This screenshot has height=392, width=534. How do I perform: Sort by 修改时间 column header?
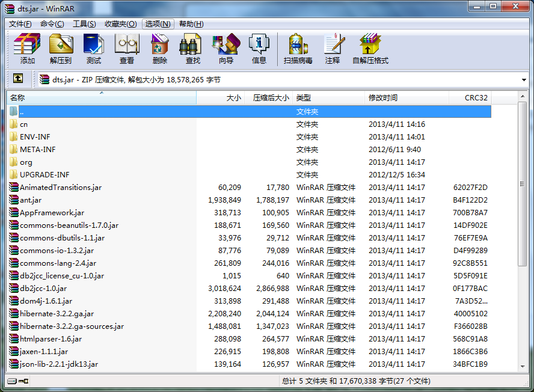(x=407, y=98)
